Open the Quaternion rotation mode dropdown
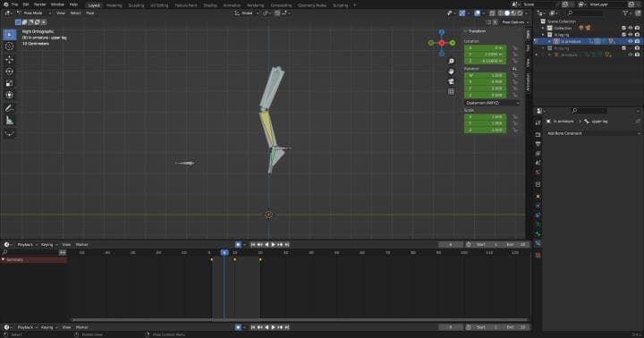 click(492, 103)
